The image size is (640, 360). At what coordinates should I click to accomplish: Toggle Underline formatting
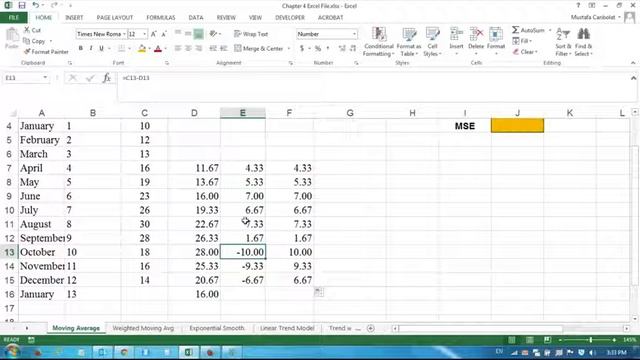coord(101,48)
